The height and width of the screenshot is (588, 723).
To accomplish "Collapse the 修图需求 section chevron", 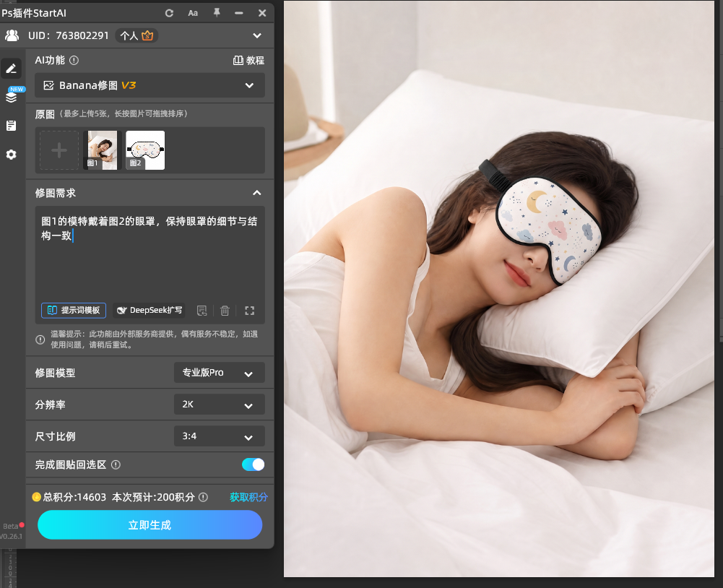I will 257,193.
